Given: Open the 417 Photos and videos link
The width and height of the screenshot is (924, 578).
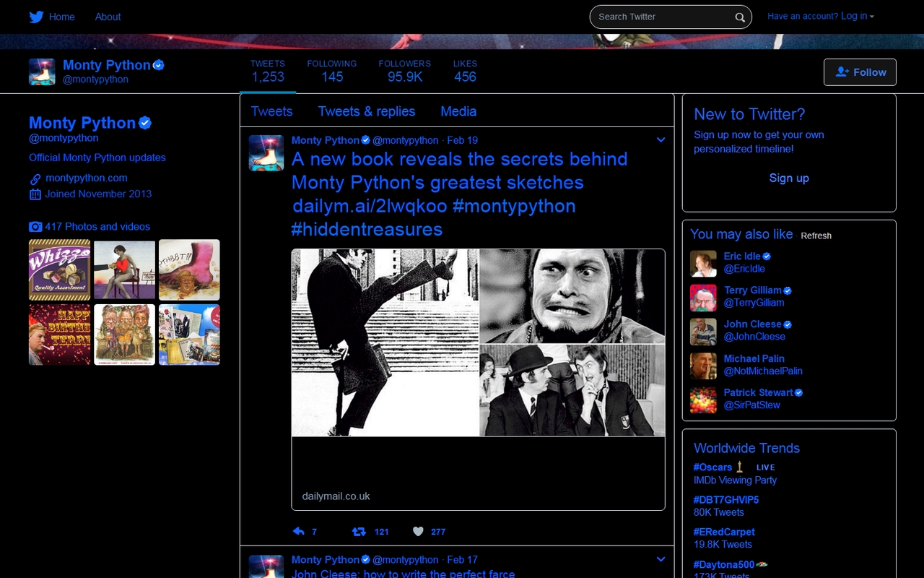Looking at the screenshot, I should [97, 227].
